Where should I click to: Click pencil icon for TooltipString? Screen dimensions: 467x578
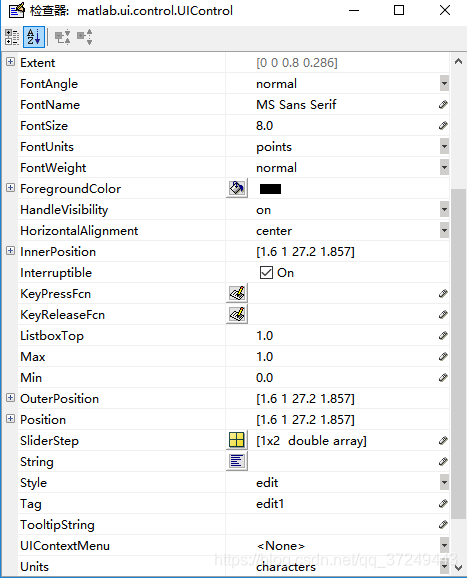point(443,525)
